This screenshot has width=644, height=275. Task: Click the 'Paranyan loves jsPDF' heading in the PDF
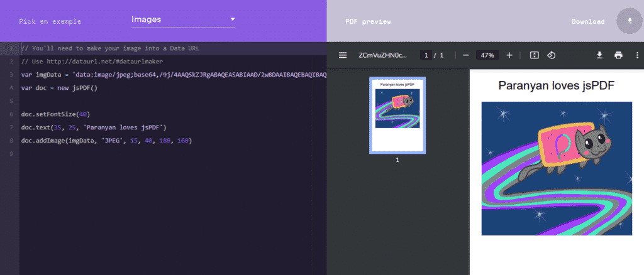pyautogui.click(x=556, y=85)
